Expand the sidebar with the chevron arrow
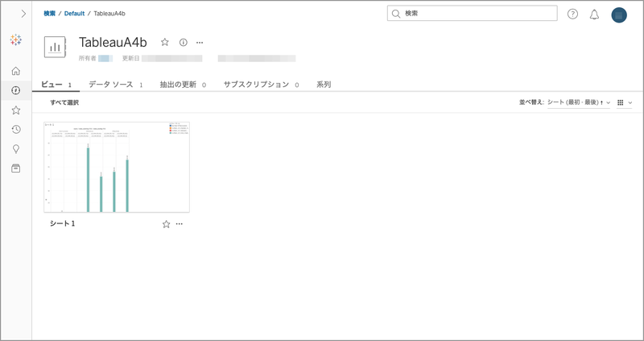The image size is (644, 341). tap(23, 14)
